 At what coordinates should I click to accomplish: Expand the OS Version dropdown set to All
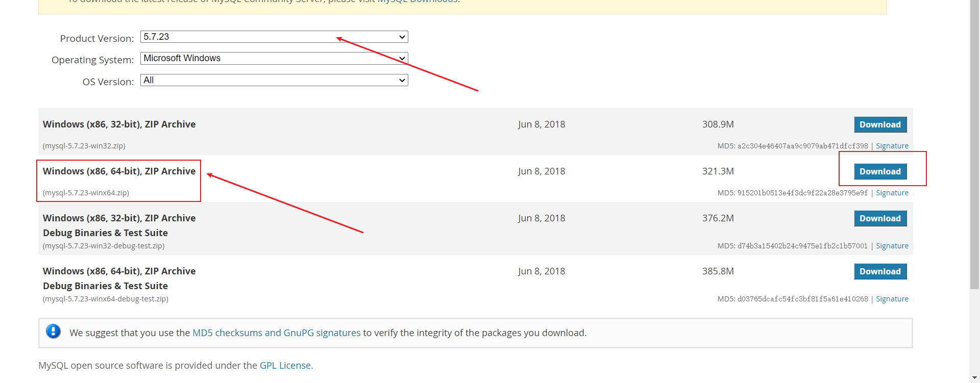point(274,80)
